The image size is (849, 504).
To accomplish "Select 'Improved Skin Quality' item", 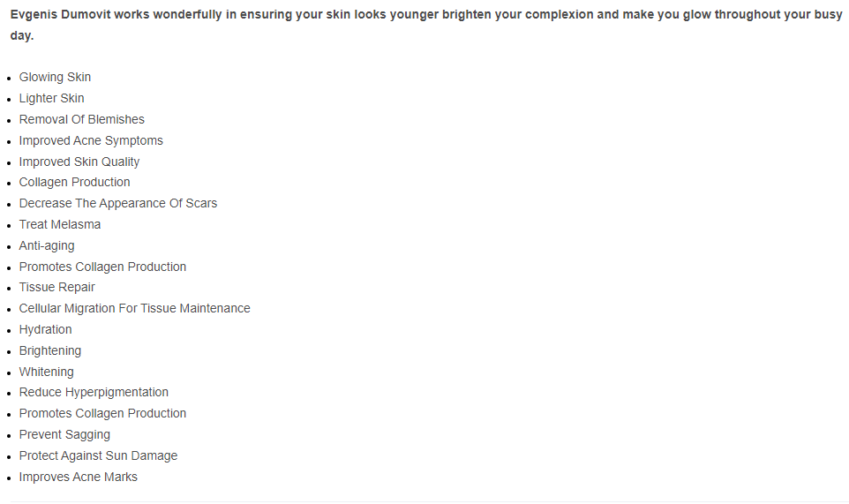I will tap(79, 162).
